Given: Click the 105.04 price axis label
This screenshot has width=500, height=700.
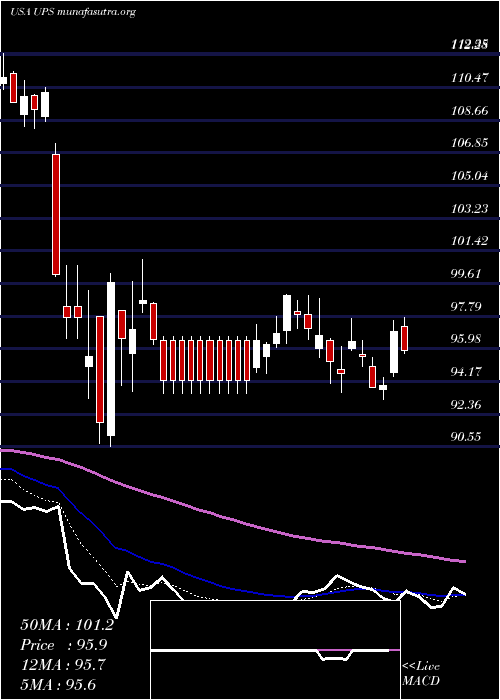Looking at the screenshot, I should tap(469, 176).
